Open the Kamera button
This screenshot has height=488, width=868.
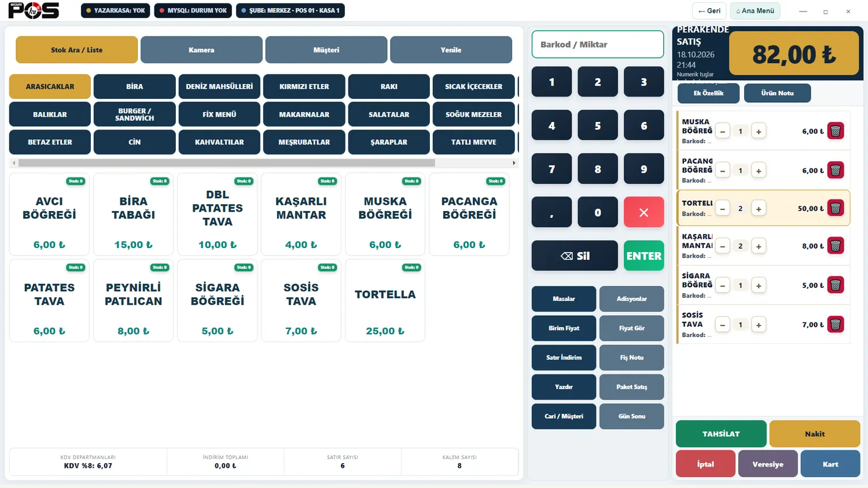coord(201,50)
